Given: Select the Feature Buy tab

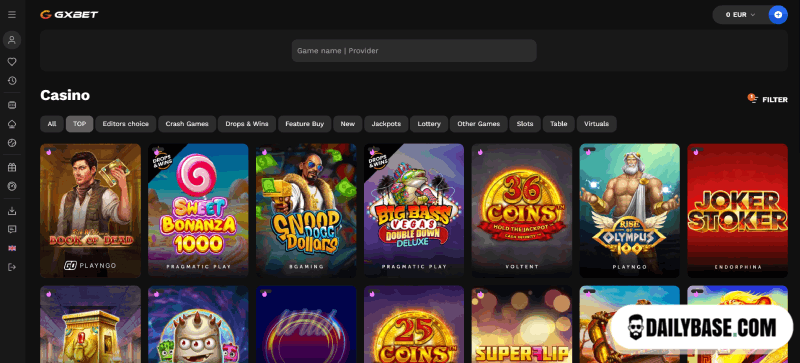Looking at the screenshot, I should coord(305,124).
